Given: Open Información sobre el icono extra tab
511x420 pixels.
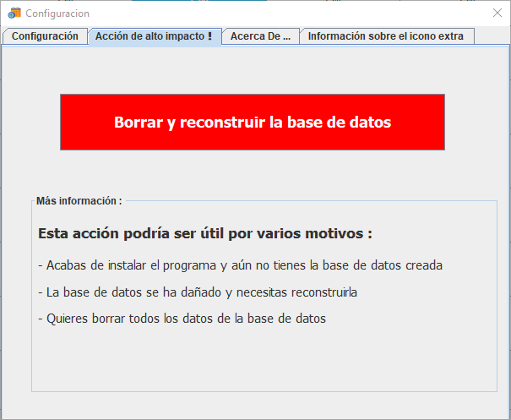Looking at the screenshot, I should pyautogui.click(x=385, y=36).
